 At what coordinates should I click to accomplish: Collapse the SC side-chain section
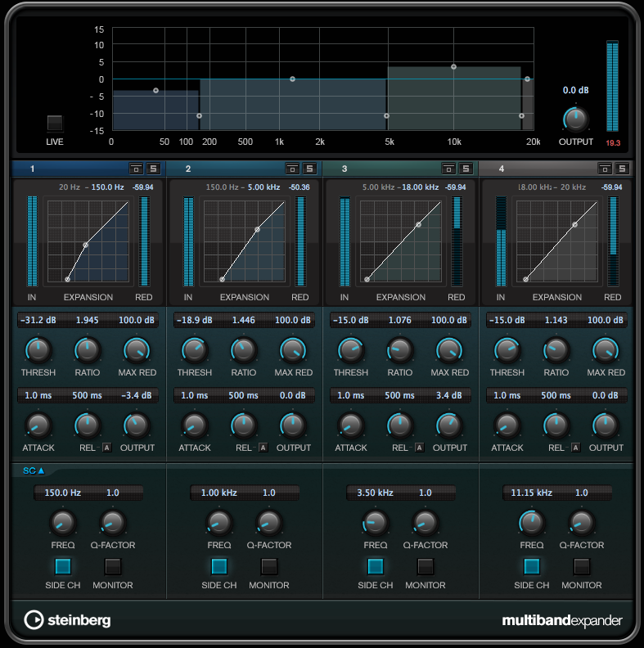[x=34, y=470]
